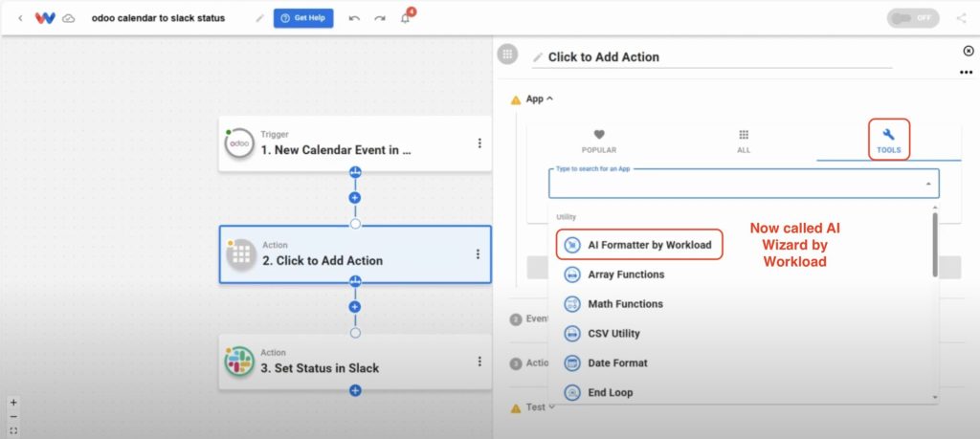980x439 pixels.
Task: Open the notifications bell
Action: tap(406, 18)
